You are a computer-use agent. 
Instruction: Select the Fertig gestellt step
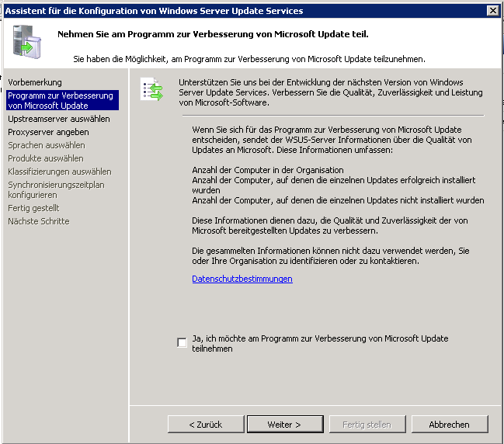pyautogui.click(x=33, y=208)
